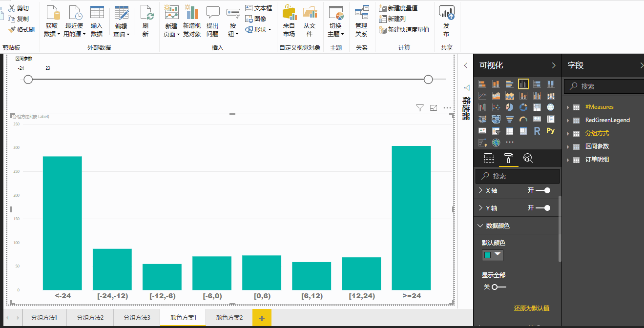
Task: Insert a text box (文本框)
Action: pyautogui.click(x=258, y=8)
